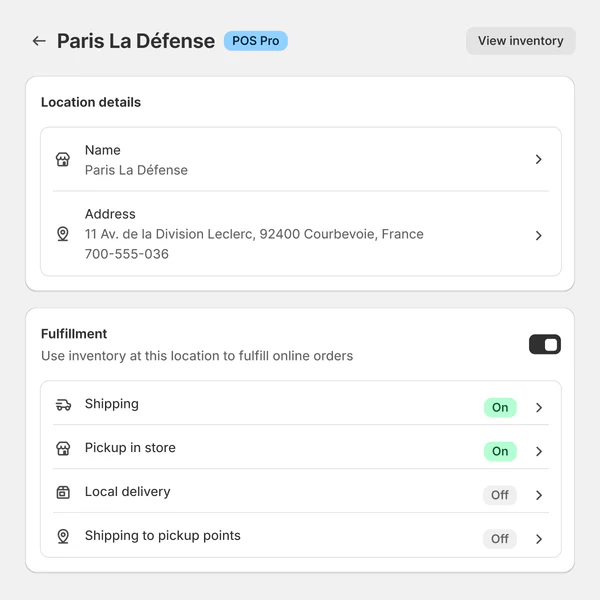This screenshot has height=600, width=600.
Task: Click the Local delivery package icon
Action: coord(63,493)
